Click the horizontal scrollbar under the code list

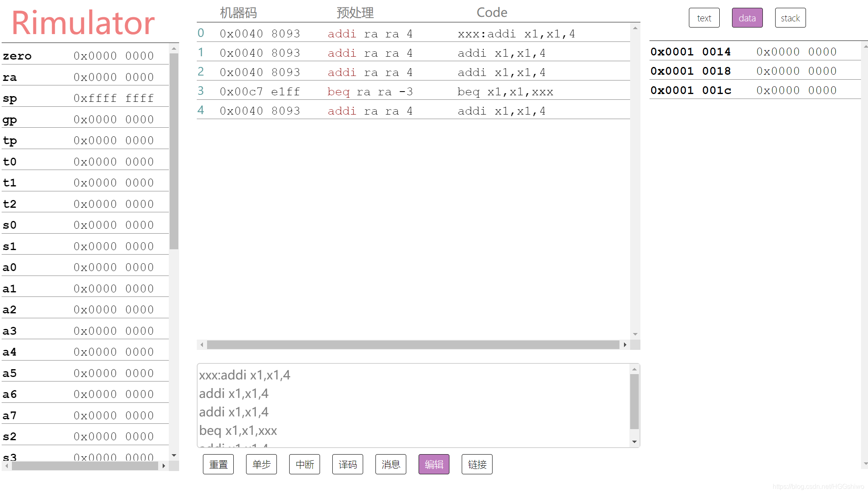click(411, 345)
